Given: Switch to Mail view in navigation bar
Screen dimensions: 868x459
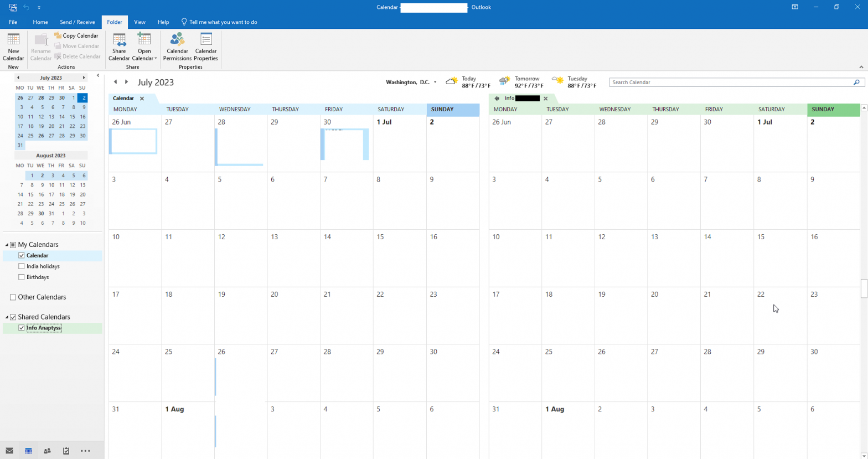Looking at the screenshot, I should coord(9,451).
